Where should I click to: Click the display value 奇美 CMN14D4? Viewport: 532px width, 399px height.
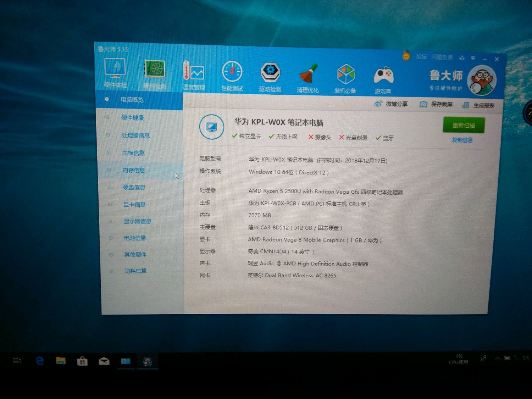(281, 252)
